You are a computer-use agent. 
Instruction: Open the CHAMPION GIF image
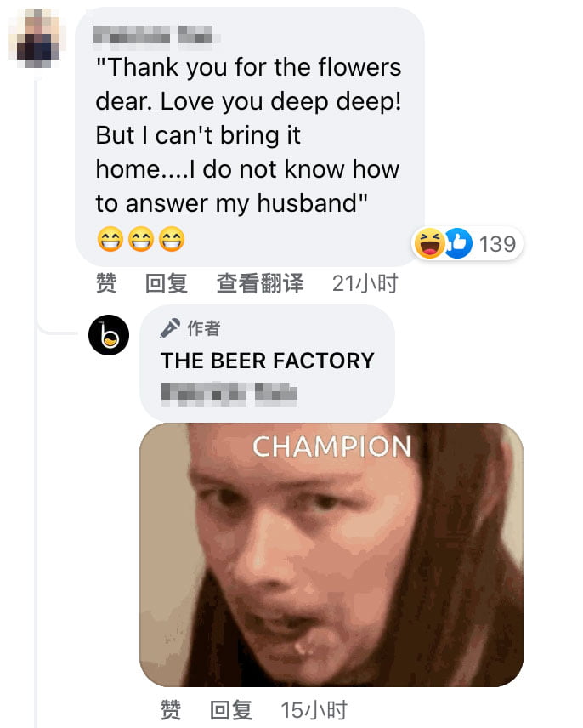coord(331,555)
